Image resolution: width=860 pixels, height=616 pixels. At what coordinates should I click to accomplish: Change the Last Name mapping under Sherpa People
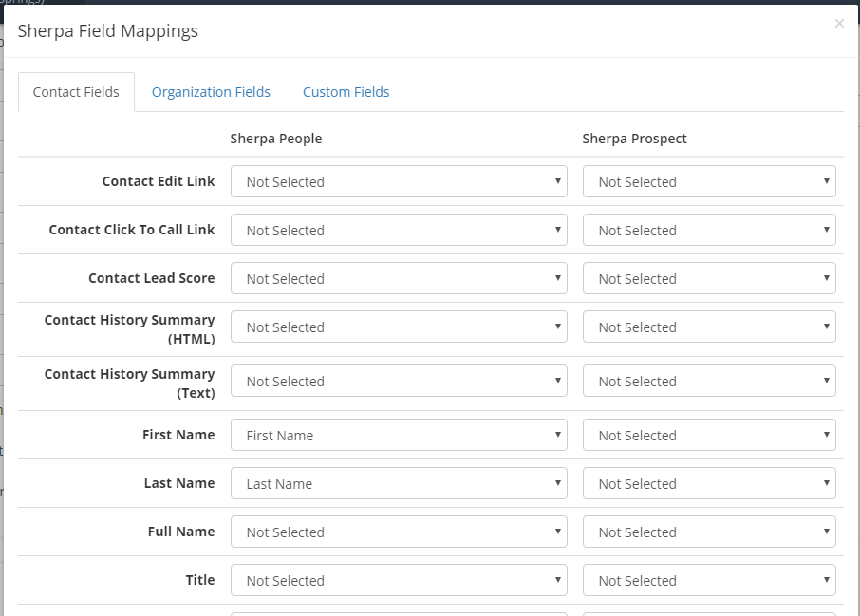[x=399, y=483]
